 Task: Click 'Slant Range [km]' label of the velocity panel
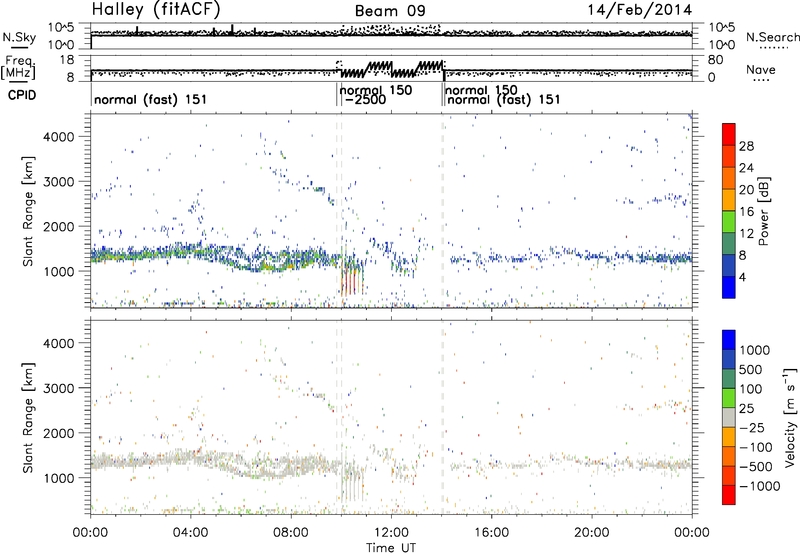coord(28,418)
